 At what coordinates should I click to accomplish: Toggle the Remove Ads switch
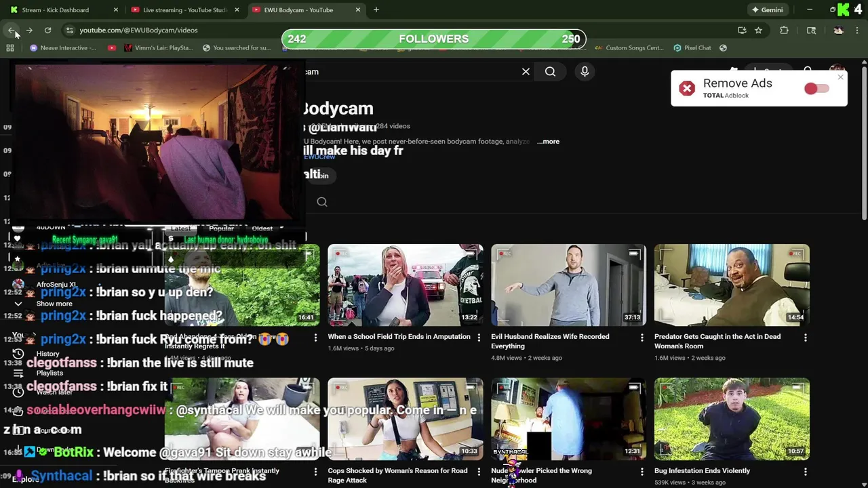click(x=816, y=89)
